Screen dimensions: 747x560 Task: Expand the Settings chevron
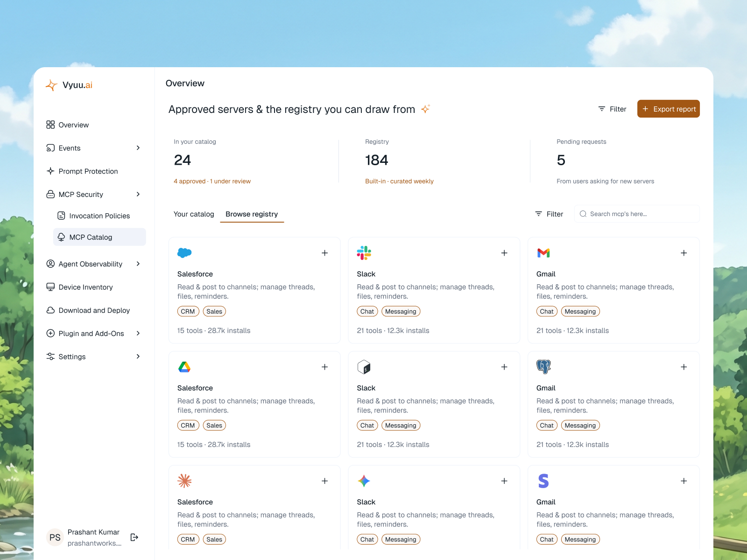point(138,357)
